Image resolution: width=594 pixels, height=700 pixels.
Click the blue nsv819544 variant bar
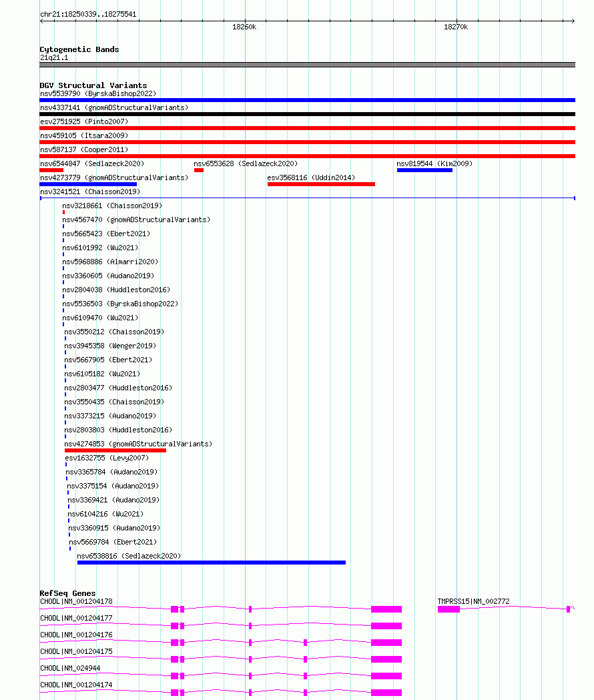[424, 170]
